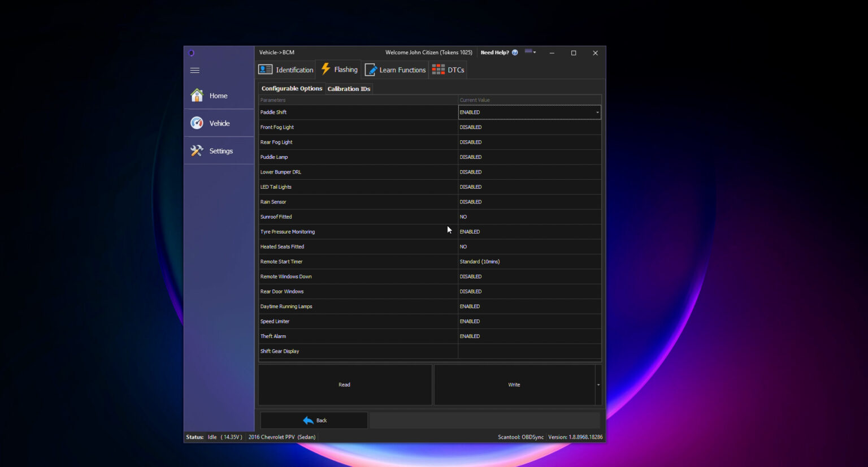Click the Speed Limiter ENABLED value
The width and height of the screenshot is (868, 467).
pos(530,322)
